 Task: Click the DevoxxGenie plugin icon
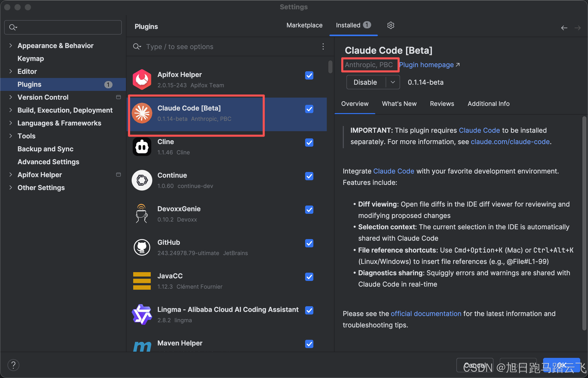[x=142, y=214]
